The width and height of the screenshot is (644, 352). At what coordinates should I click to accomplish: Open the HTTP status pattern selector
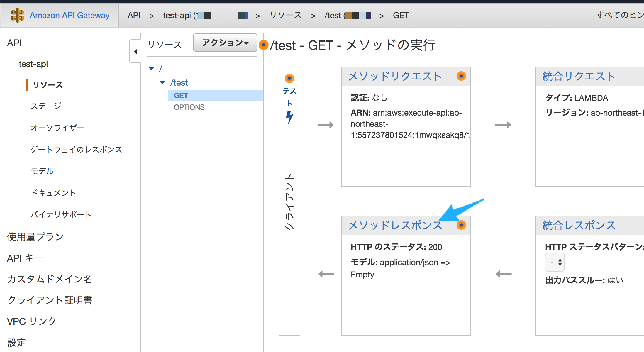(x=555, y=262)
